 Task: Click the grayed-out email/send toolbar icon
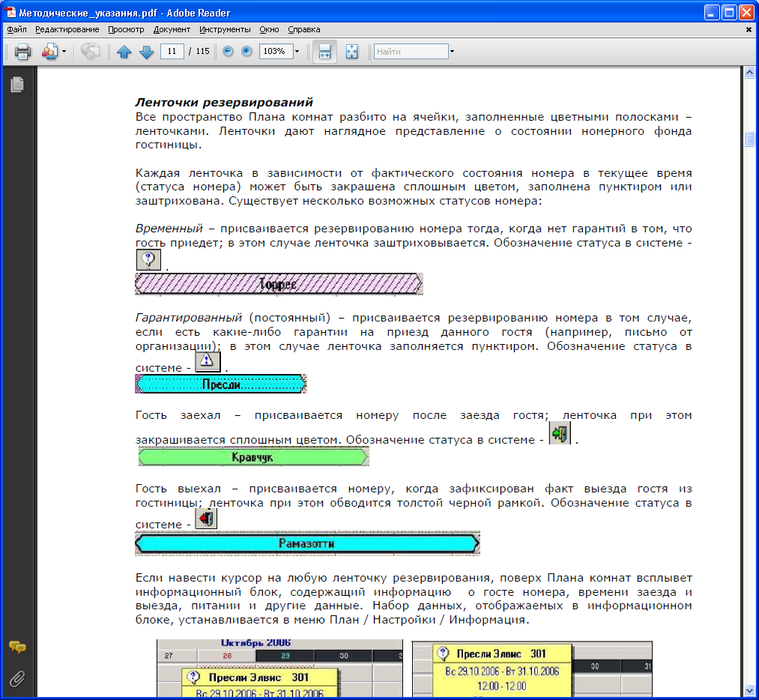tap(90, 51)
